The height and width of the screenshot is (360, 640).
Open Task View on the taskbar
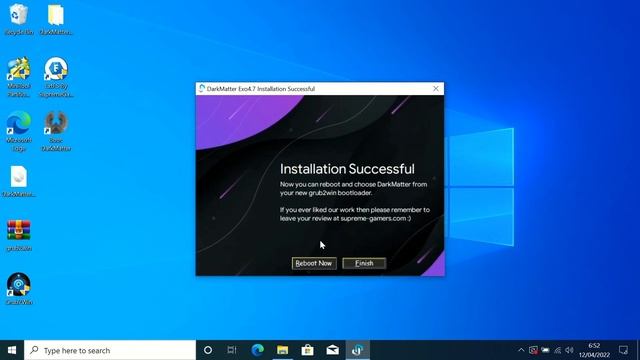coord(232,350)
